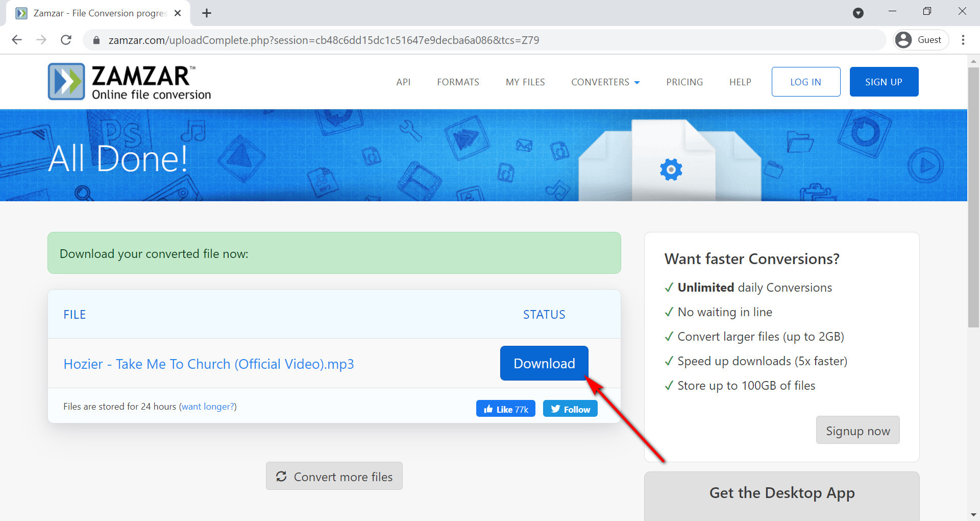Click 'Unlimited daily Conversions' text
The image size is (980, 521).
(755, 288)
